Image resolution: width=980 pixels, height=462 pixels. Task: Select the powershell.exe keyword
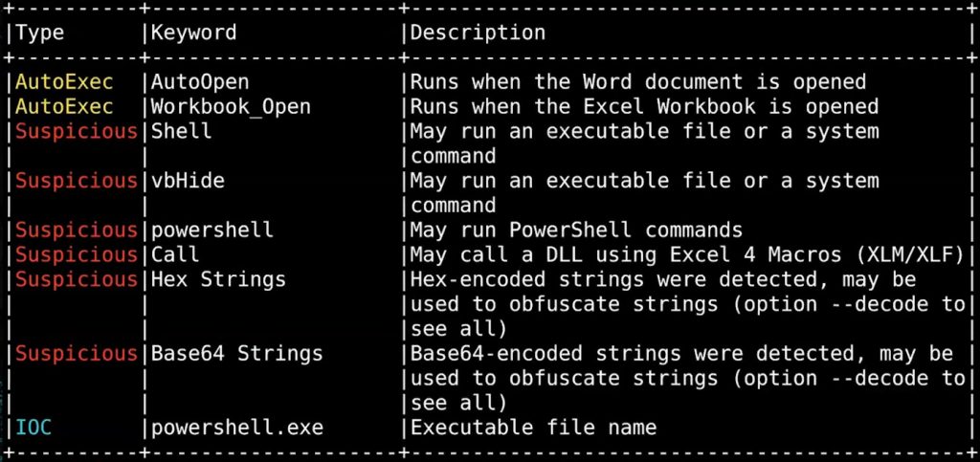236,428
